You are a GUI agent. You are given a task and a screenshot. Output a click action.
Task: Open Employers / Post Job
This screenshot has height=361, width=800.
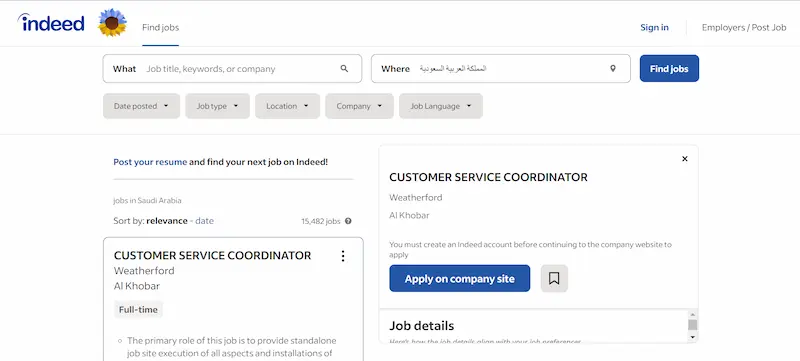(x=744, y=28)
